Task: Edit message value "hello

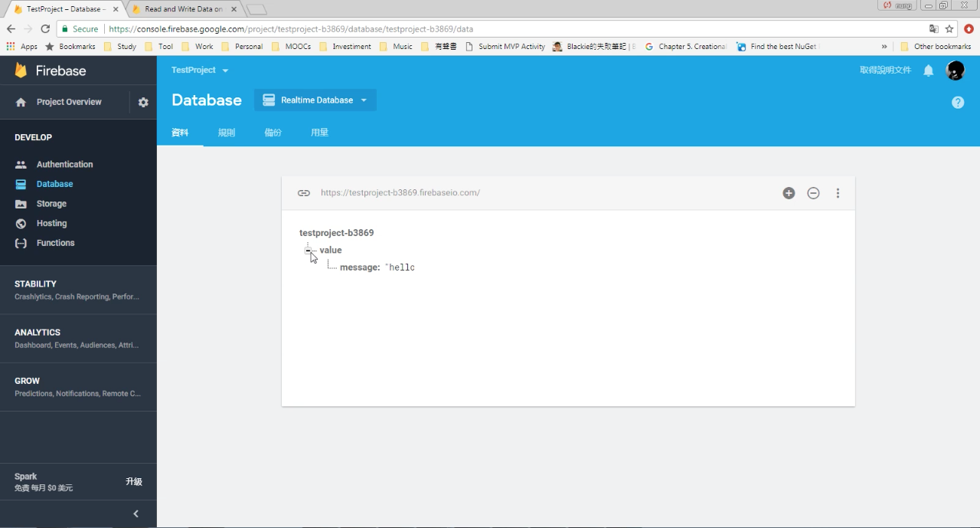Action: coord(400,267)
